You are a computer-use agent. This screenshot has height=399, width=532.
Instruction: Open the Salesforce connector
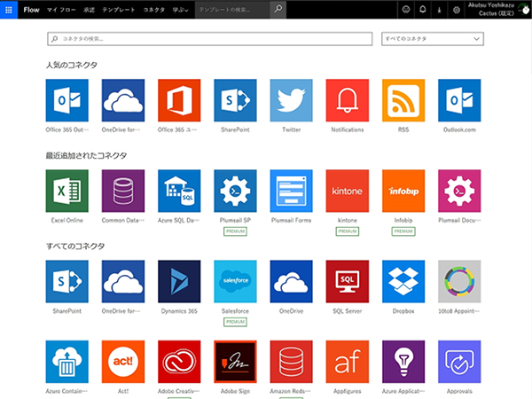(235, 282)
